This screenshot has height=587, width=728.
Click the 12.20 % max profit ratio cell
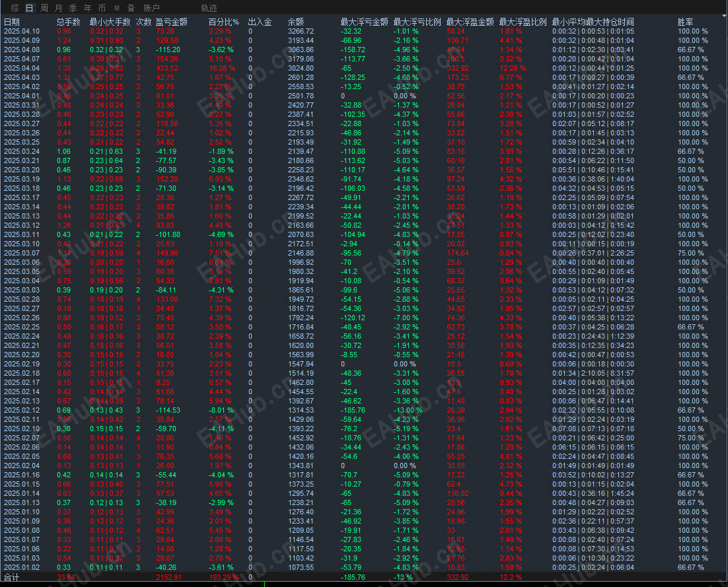(513, 68)
